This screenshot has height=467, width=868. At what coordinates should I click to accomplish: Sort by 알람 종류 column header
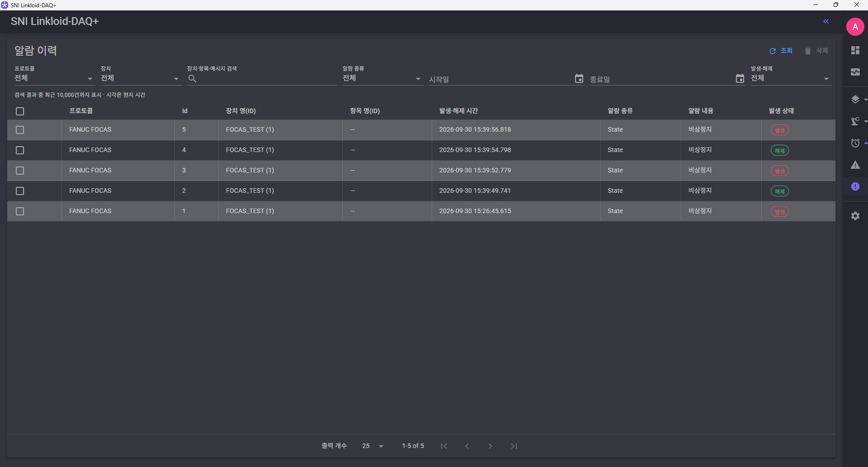[x=620, y=111]
